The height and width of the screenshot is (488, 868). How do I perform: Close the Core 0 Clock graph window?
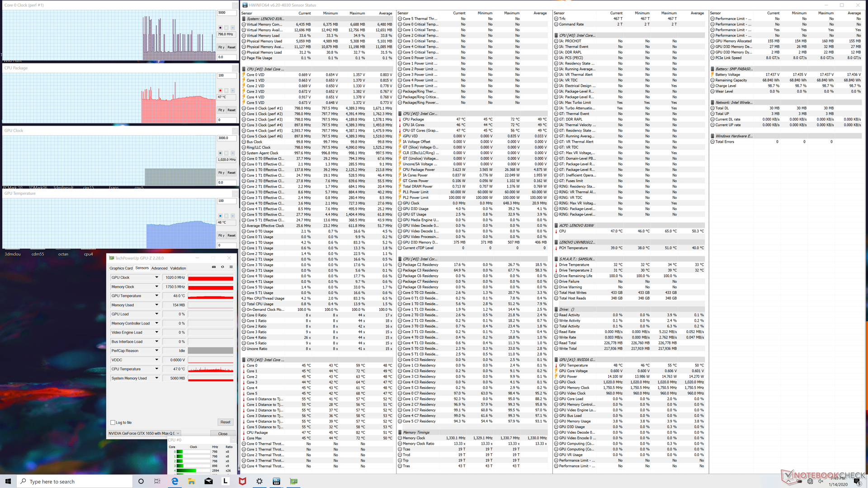235,5
